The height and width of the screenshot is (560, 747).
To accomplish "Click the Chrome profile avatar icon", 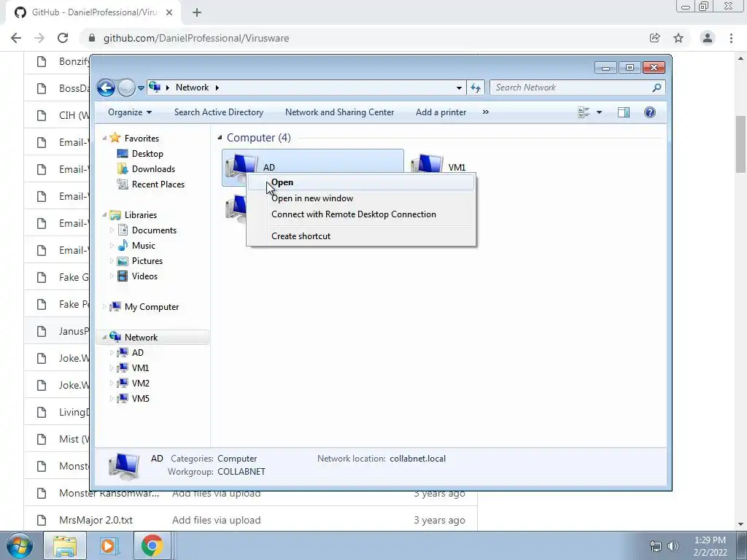I will tap(708, 38).
